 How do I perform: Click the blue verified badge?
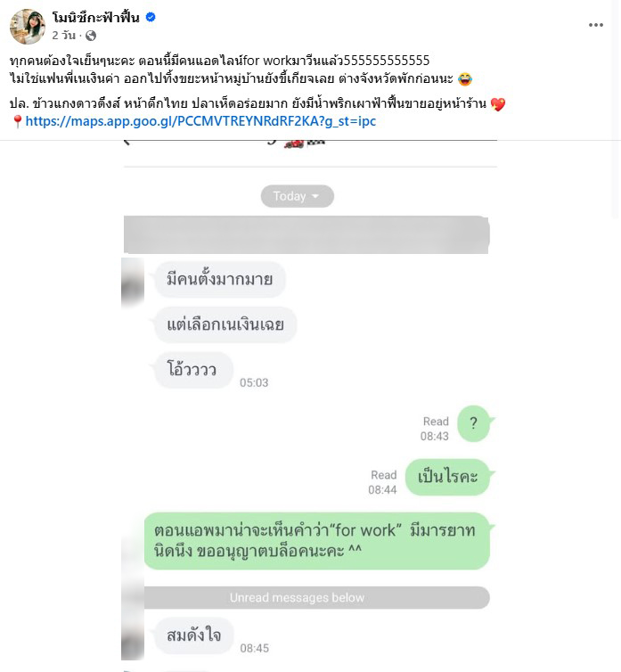(151, 17)
